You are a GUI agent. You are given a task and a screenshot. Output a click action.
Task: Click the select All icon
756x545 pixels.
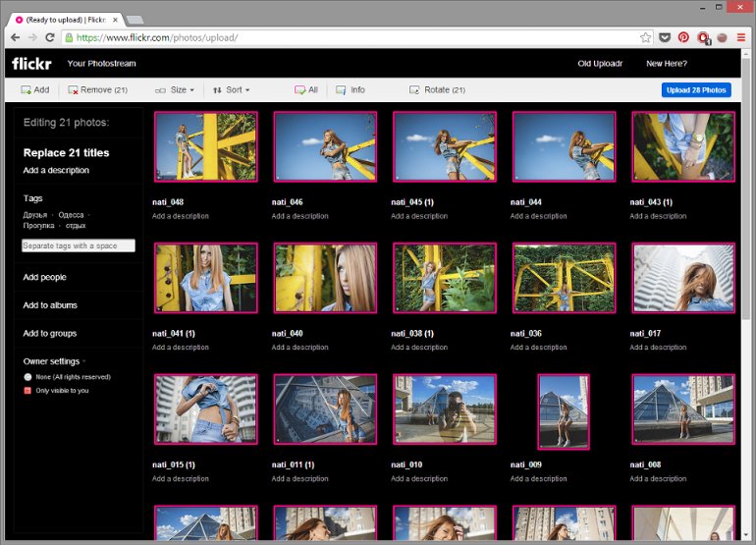click(x=299, y=90)
